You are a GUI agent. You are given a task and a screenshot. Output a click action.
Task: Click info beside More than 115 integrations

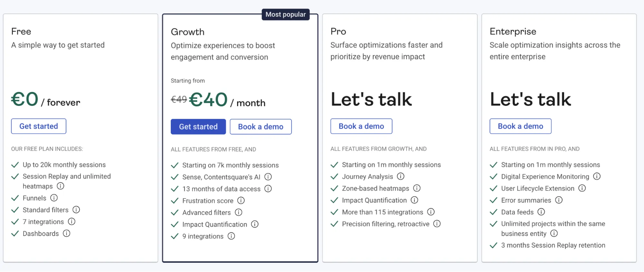(431, 212)
